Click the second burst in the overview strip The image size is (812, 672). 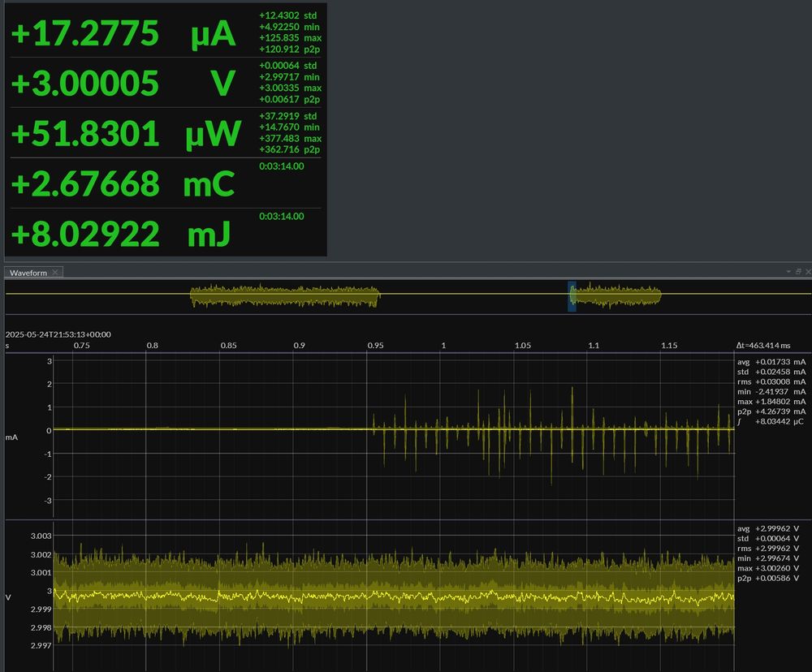click(x=616, y=295)
